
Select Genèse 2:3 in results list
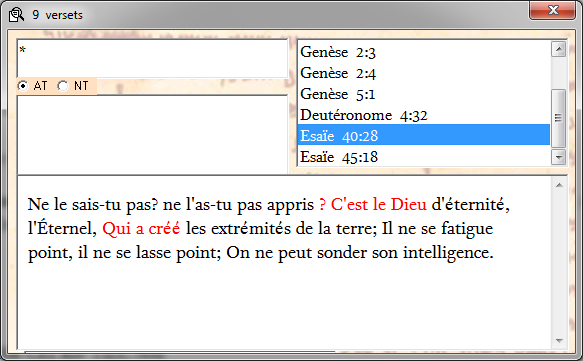click(424, 52)
